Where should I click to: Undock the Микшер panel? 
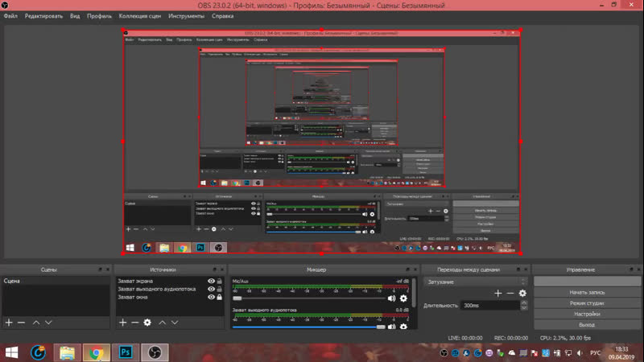407,269
